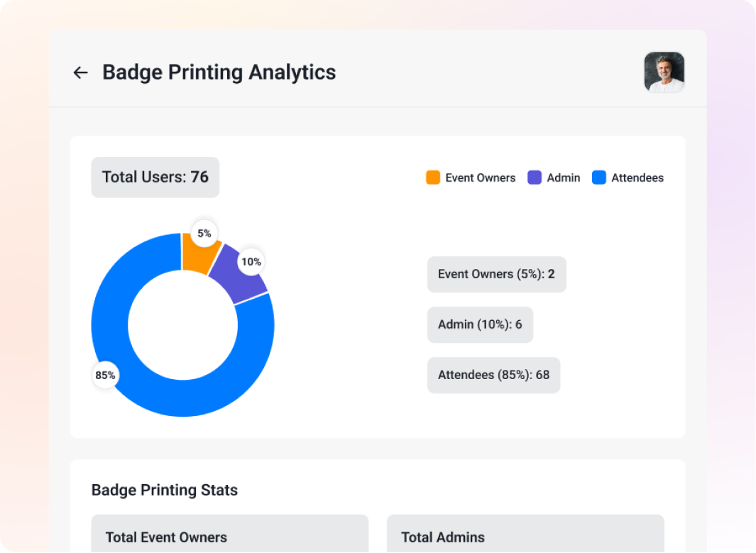Click the 85% chart label bubble

(x=105, y=375)
